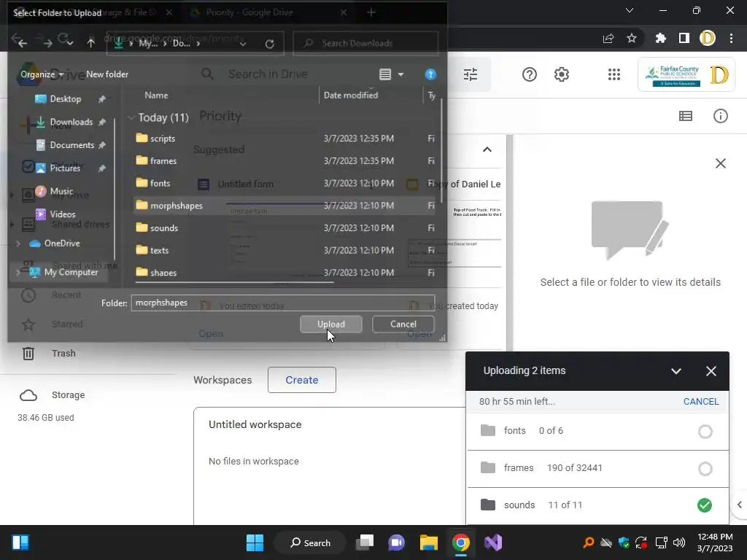747x560 pixels.
Task: Bookmark this page star icon
Action: click(x=632, y=38)
